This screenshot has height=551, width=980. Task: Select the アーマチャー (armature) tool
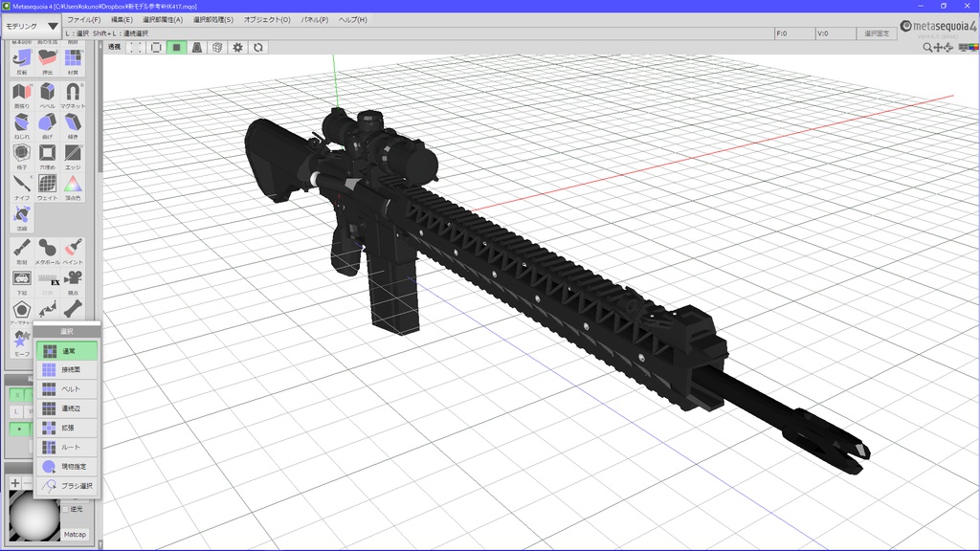(22, 313)
